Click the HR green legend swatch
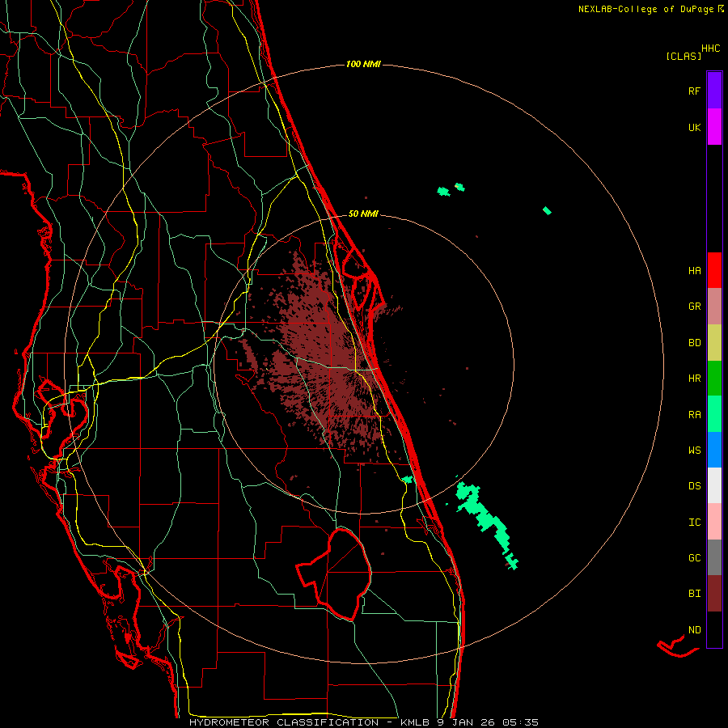The width and height of the screenshot is (728, 728). coord(714,379)
